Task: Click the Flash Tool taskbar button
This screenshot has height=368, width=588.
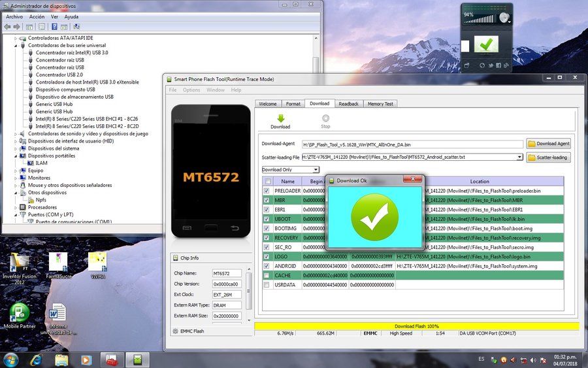Action: (137, 360)
